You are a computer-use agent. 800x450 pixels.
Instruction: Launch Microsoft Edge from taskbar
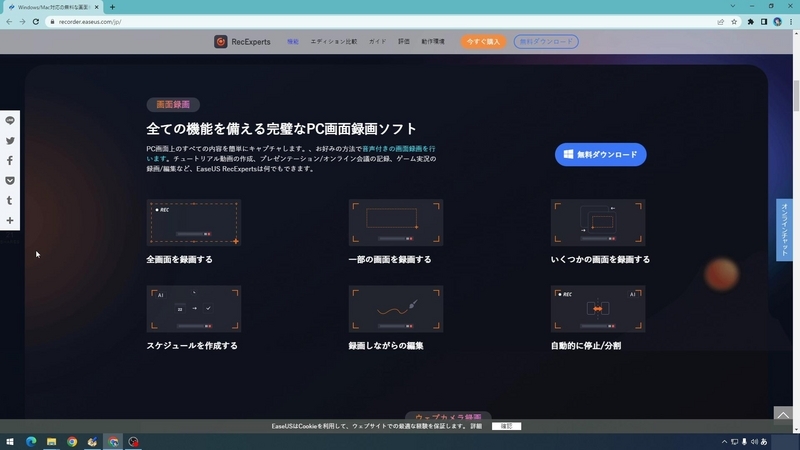point(31,442)
